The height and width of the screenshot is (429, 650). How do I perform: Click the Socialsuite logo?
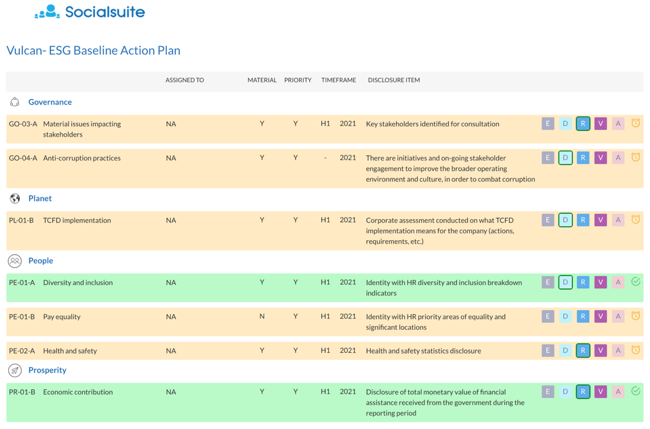point(90,13)
